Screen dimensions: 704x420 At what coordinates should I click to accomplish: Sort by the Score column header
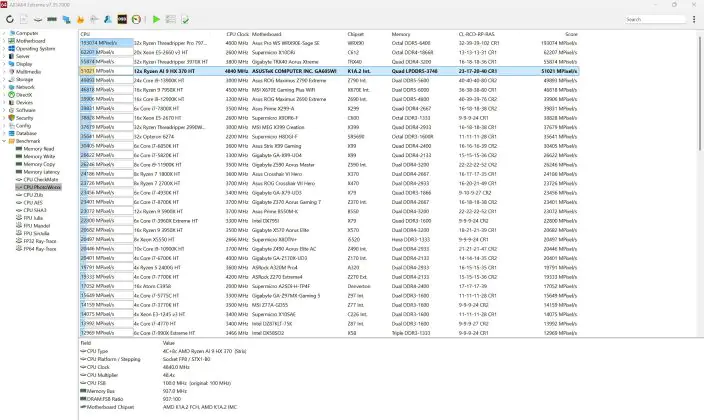point(572,34)
